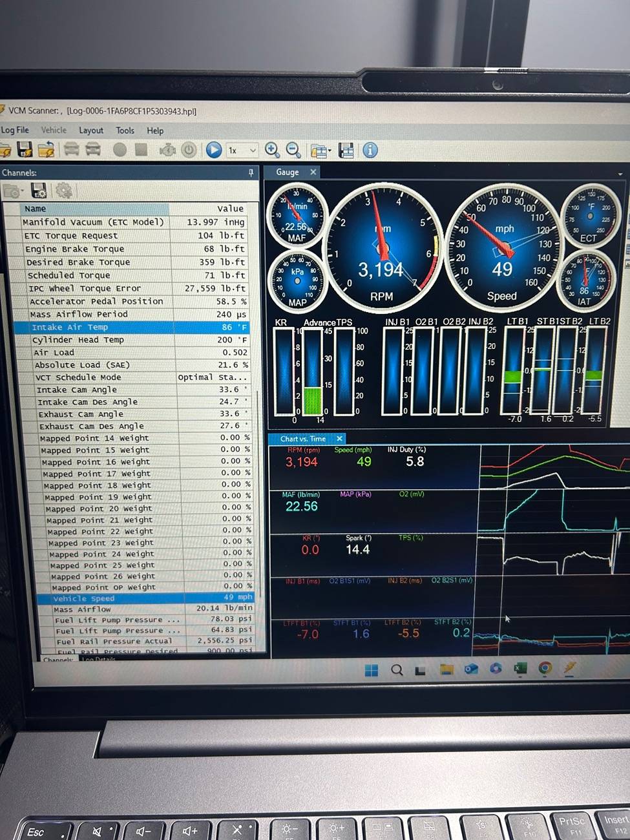This screenshot has width=630, height=840.
Task: Click the Name column header
Action: (94, 209)
